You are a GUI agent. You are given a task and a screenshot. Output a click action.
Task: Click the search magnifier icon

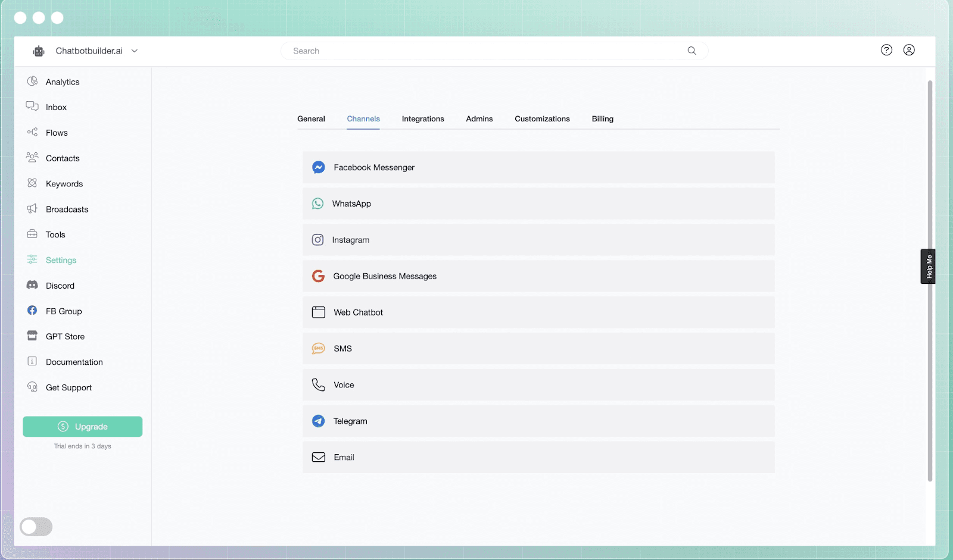[692, 51]
